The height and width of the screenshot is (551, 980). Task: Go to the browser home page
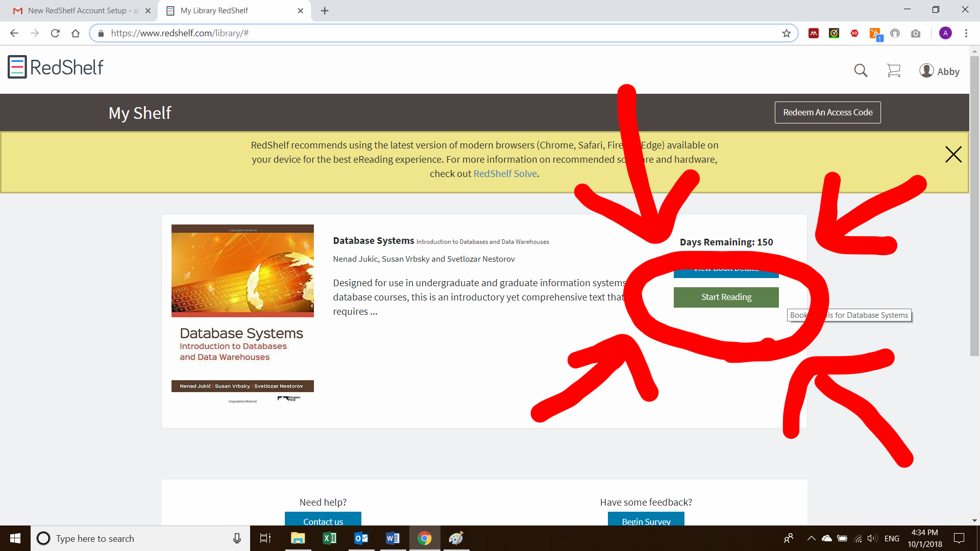76,33
